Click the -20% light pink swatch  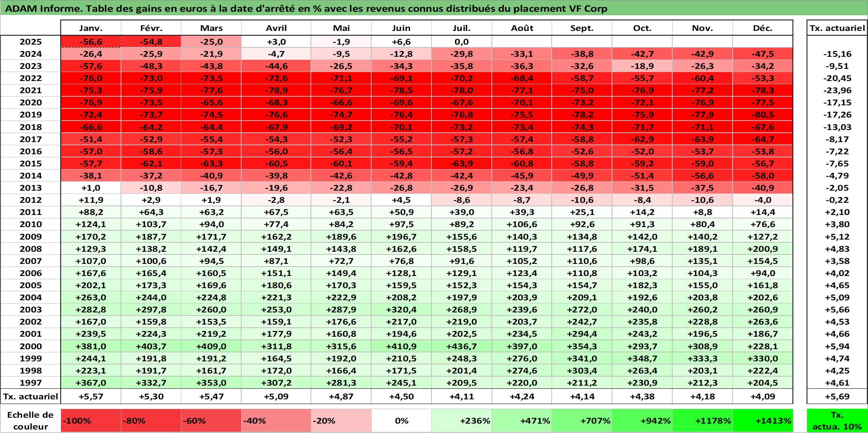click(x=341, y=420)
